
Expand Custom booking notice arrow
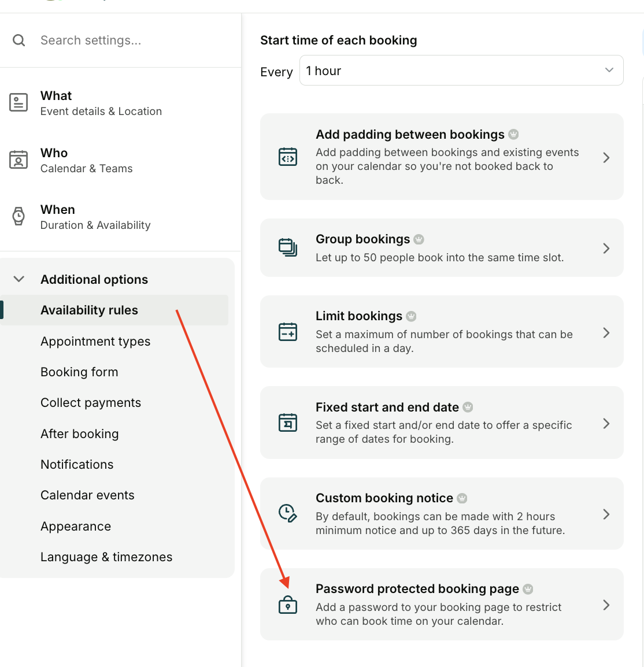[x=606, y=514]
